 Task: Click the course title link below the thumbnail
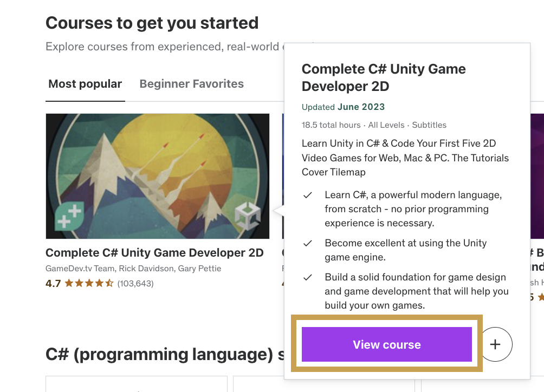click(x=154, y=253)
